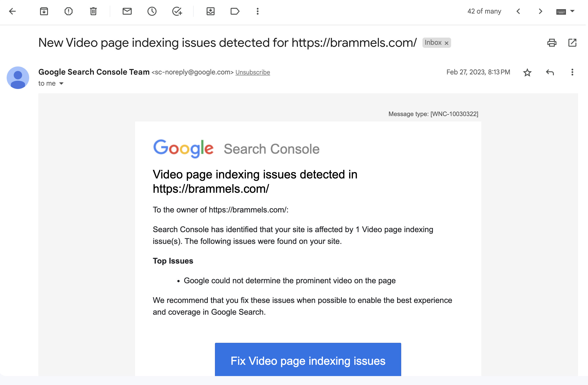The height and width of the screenshot is (385, 588).
Task: Move email to another folder
Action: pos(211,11)
